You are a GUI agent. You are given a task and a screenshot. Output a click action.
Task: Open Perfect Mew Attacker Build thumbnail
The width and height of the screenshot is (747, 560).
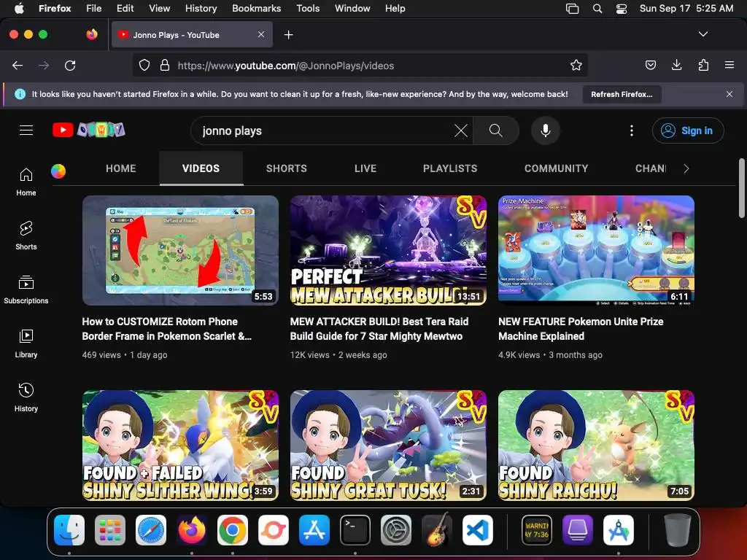click(388, 251)
